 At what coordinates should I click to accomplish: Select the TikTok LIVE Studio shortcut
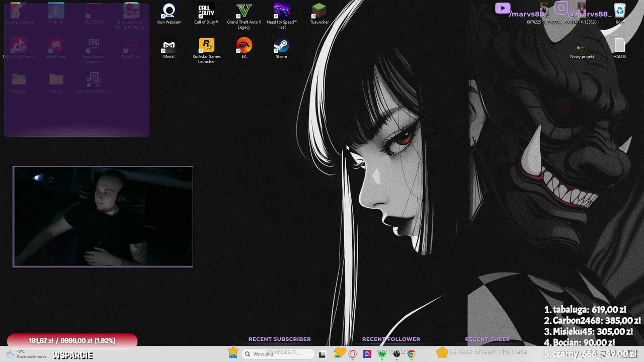pos(19,49)
